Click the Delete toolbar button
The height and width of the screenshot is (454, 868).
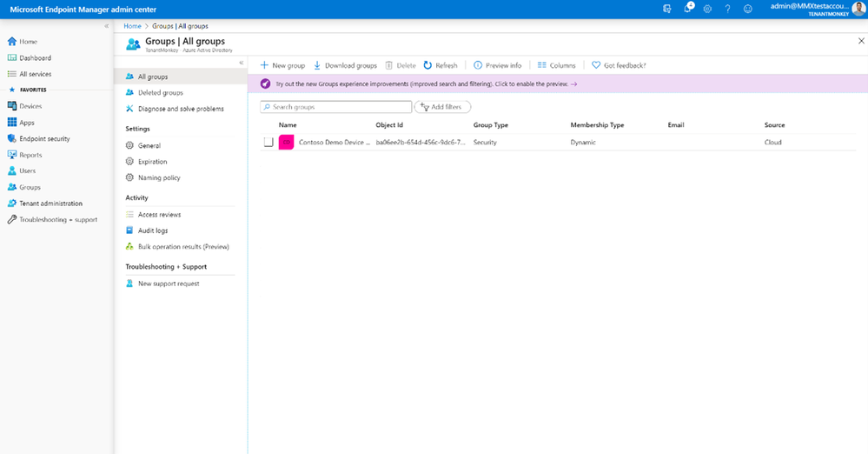pyautogui.click(x=401, y=65)
